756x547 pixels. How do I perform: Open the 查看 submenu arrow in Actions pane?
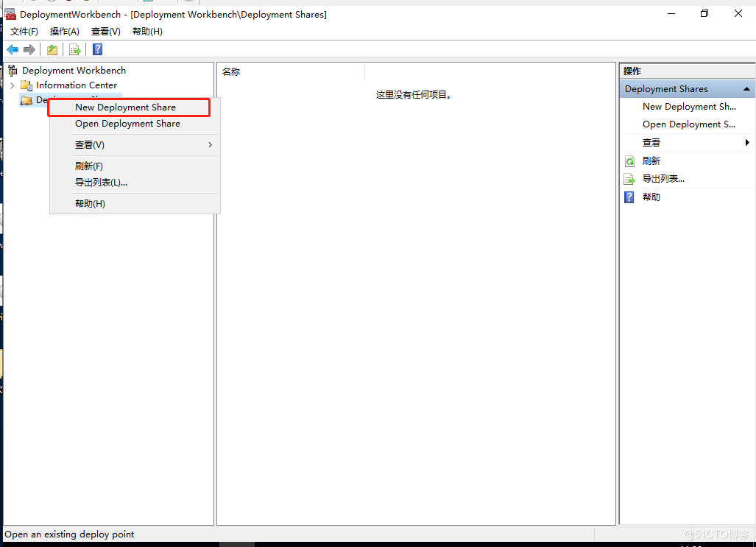pos(747,142)
